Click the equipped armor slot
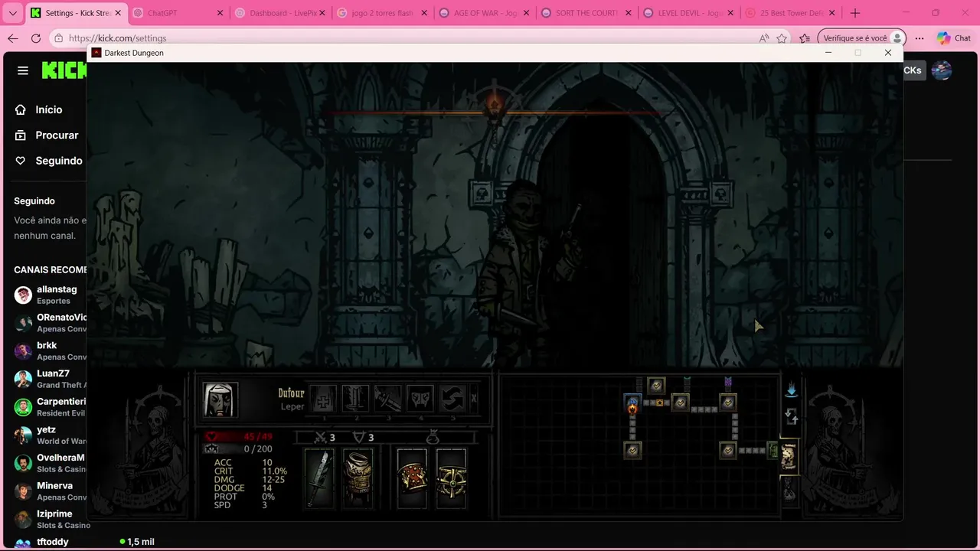This screenshot has height=551, width=980. [x=358, y=478]
